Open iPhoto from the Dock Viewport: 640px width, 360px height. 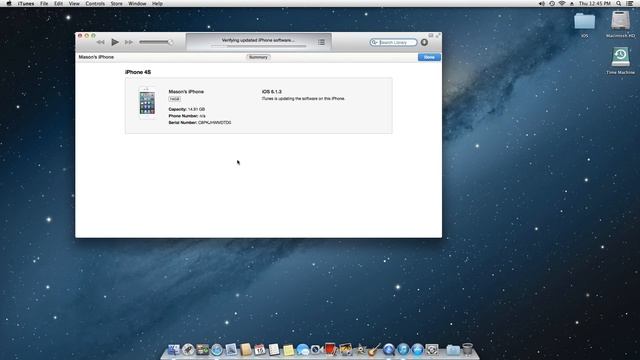tap(345, 349)
